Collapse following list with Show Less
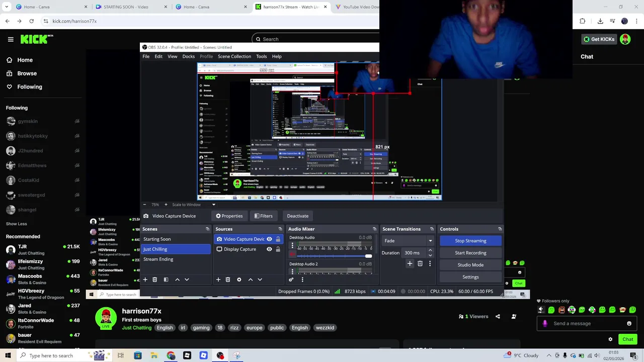The height and width of the screenshot is (362, 644). pos(17,224)
